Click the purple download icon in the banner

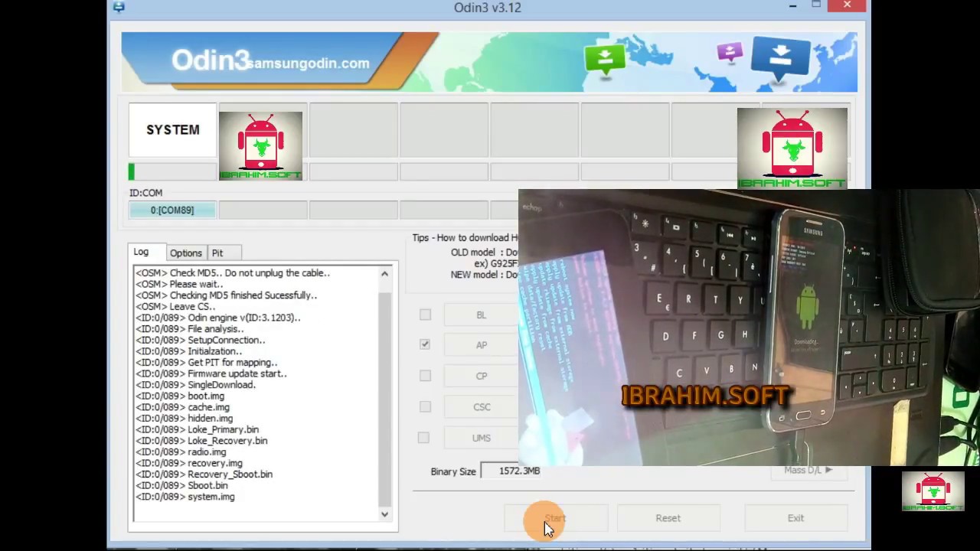click(x=730, y=53)
